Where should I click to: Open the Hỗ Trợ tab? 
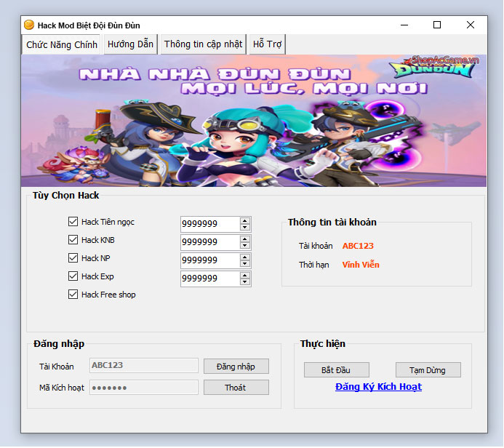(267, 44)
